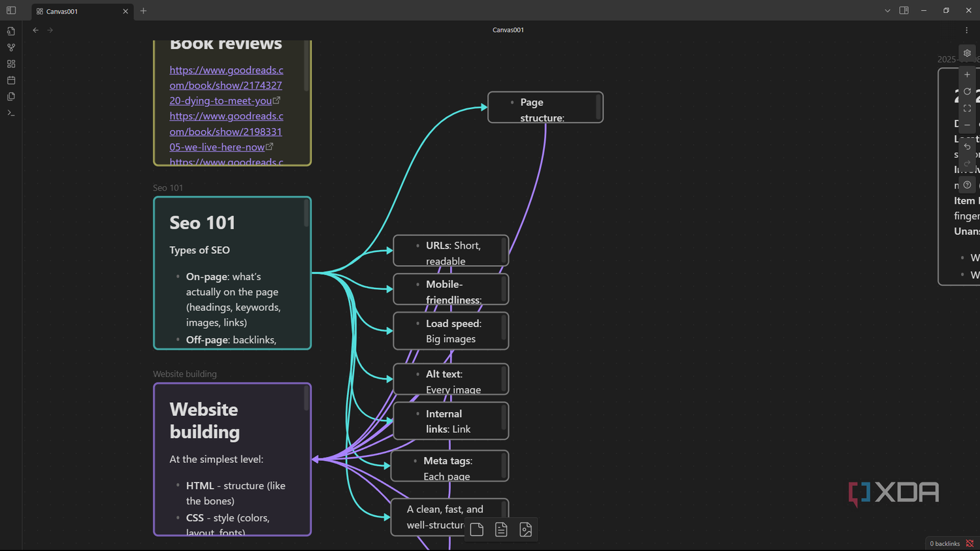Open the command palette ribbon icon
The width and height of the screenshot is (980, 551).
11,113
